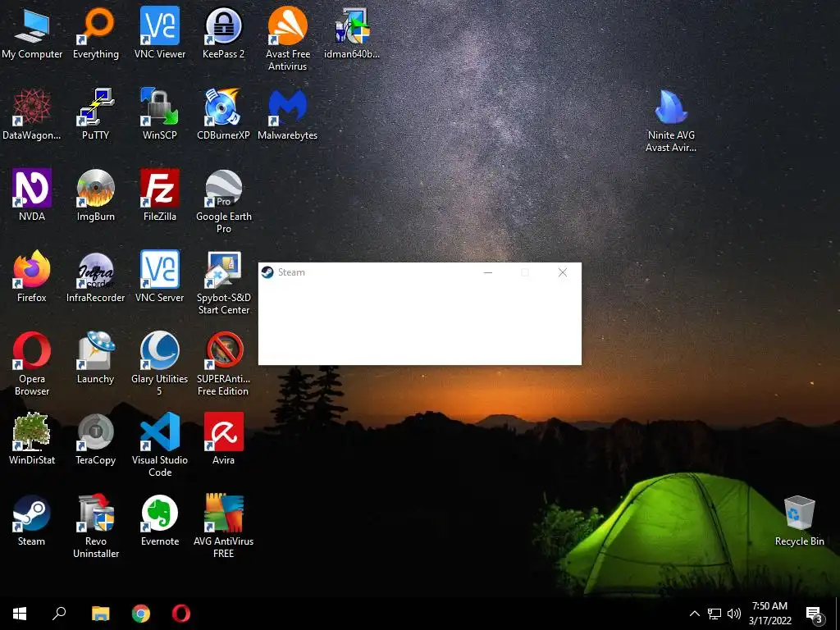Close the Steam window
Viewport: 840px width, 630px height.
coord(563,272)
